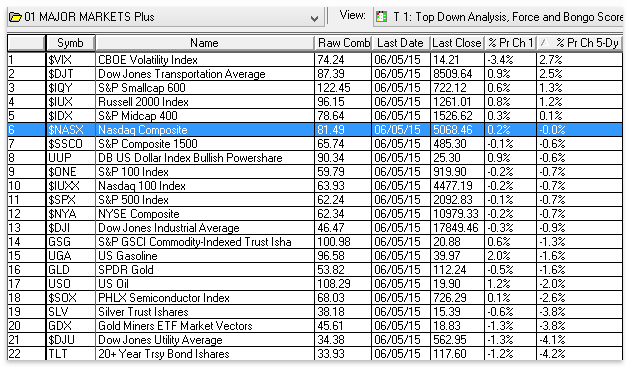
Task: Sort by the Raw Comb column header
Action: [x=343, y=43]
